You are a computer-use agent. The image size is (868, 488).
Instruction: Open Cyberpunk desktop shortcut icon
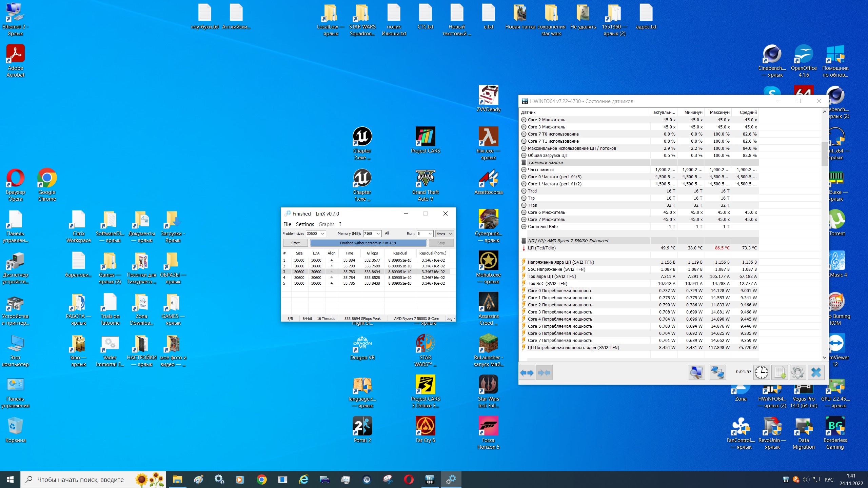coord(488,219)
